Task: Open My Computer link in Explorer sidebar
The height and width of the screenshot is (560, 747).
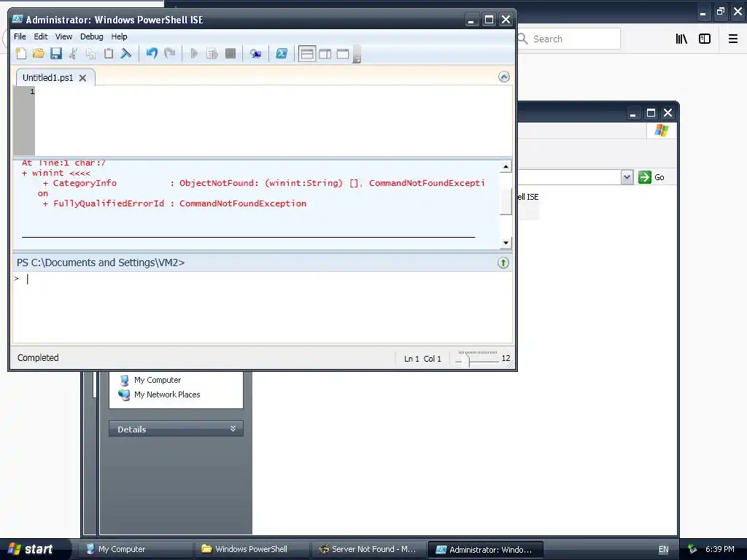Action: [158, 380]
